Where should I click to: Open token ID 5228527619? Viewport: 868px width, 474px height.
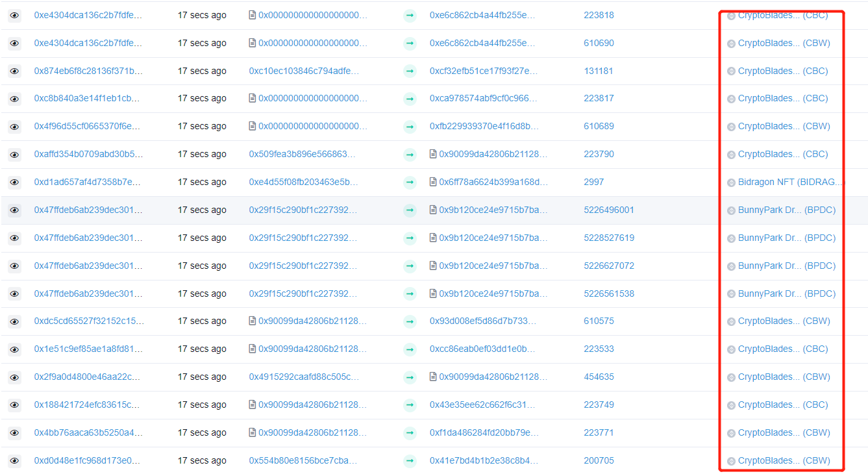tap(609, 238)
